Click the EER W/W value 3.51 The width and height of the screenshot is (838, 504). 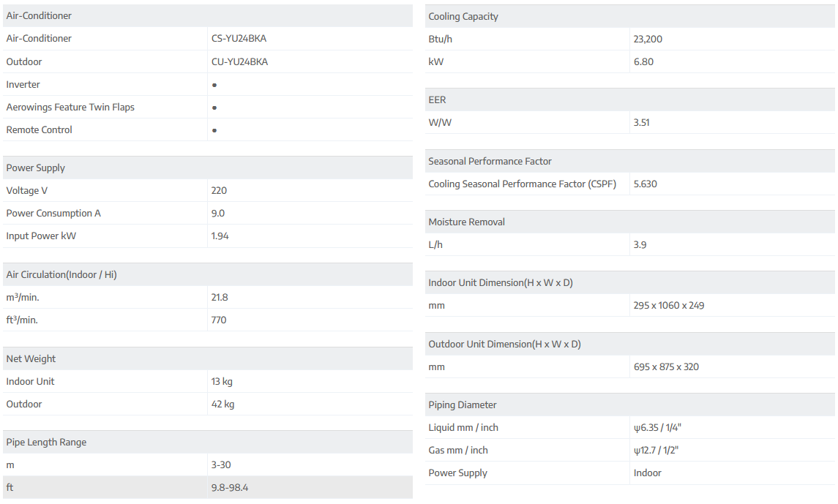tap(641, 123)
